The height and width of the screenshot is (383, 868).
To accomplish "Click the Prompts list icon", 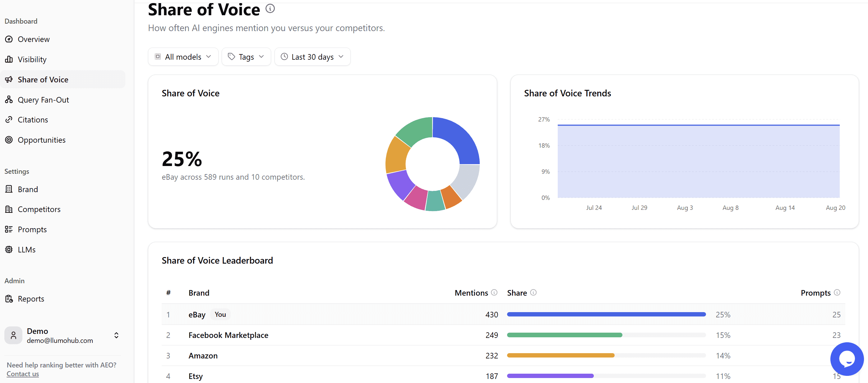I will coord(9,229).
